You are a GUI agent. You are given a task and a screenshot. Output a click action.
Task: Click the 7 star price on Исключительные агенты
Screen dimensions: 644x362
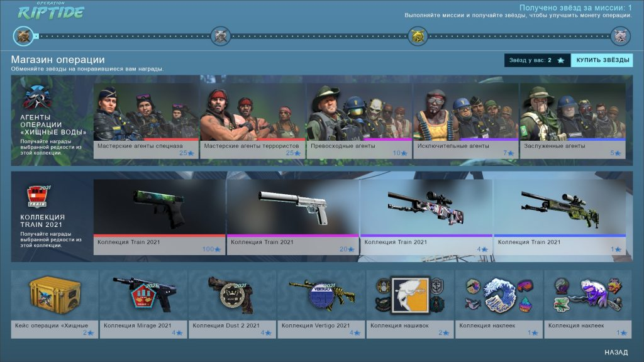pyautogui.click(x=508, y=153)
